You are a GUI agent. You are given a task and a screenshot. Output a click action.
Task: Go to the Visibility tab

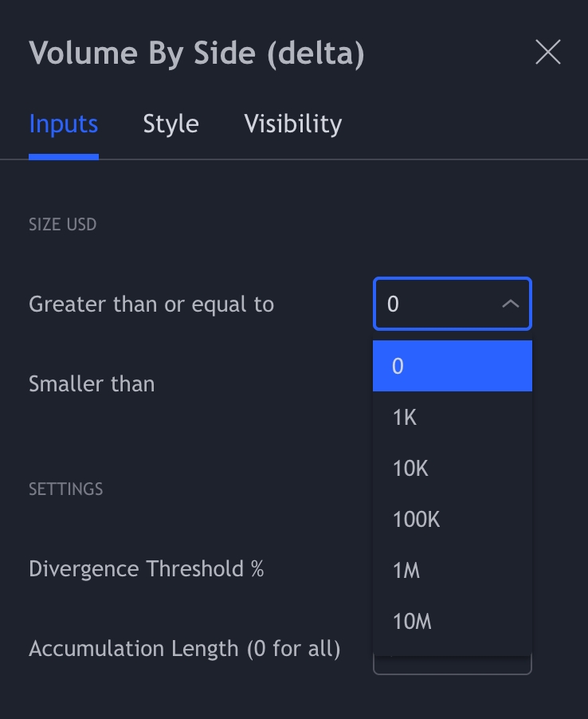(292, 124)
